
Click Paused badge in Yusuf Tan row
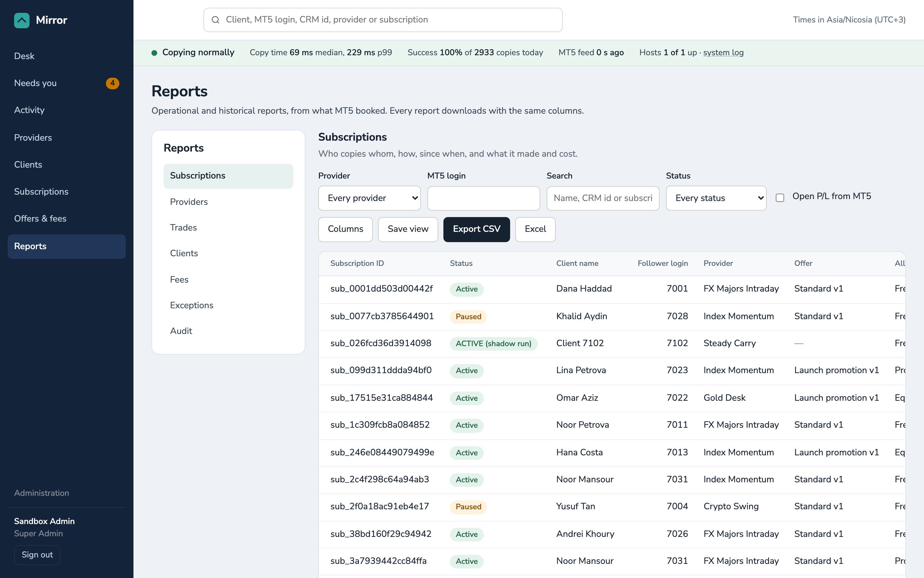click(468, 507)
